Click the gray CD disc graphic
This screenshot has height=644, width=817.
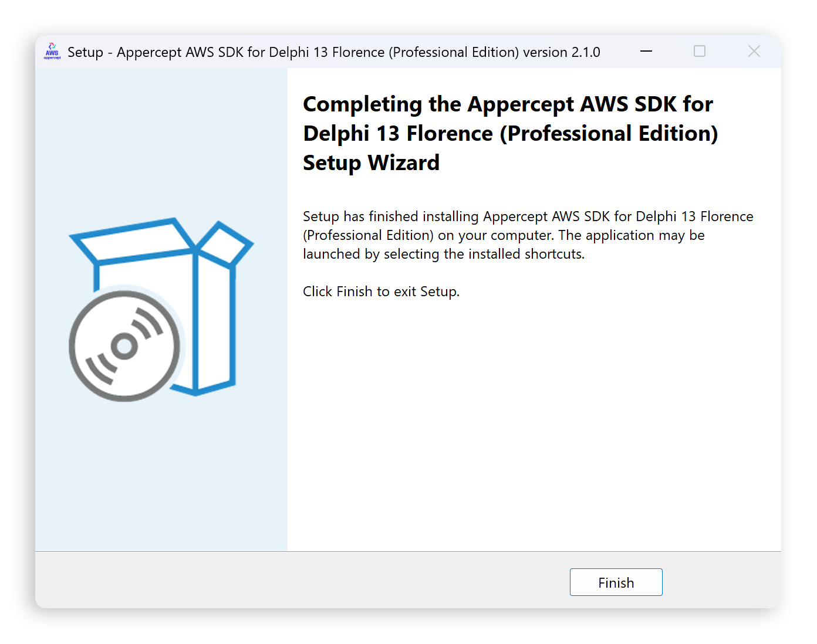pyautogui.click(x=124, y=346)
